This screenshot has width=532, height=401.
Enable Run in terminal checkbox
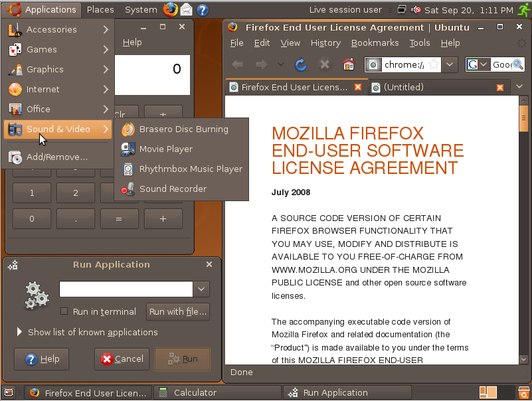point(64,311)
